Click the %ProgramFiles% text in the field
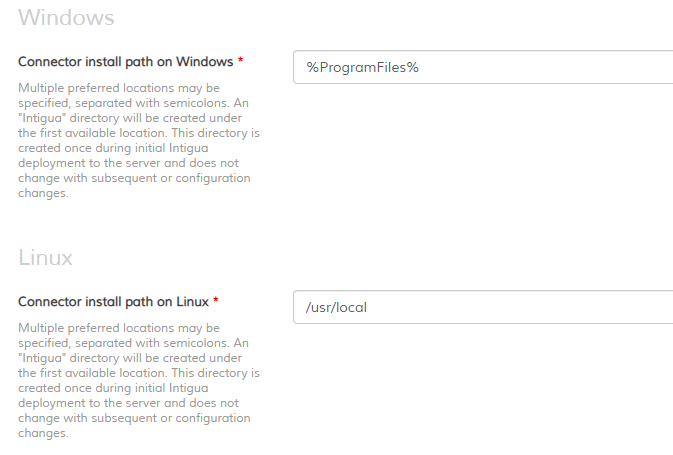673x455 pixels. (x=362, y=67)
